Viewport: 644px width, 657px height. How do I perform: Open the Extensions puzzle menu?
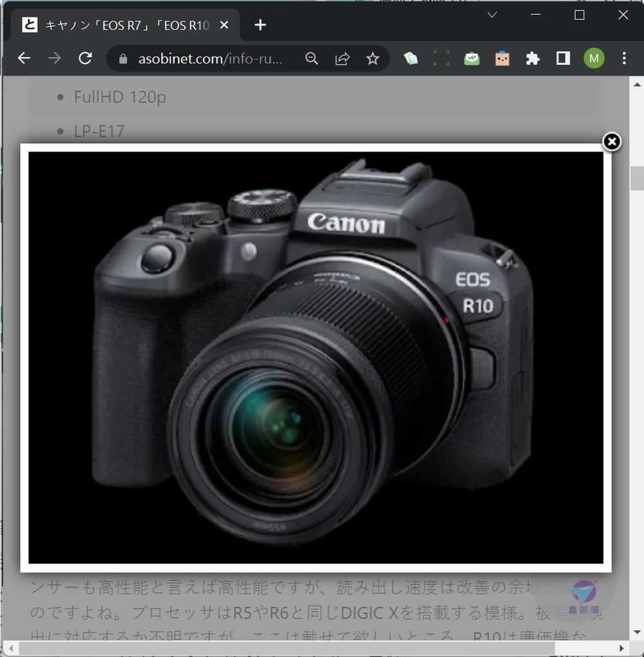point(532,58)
